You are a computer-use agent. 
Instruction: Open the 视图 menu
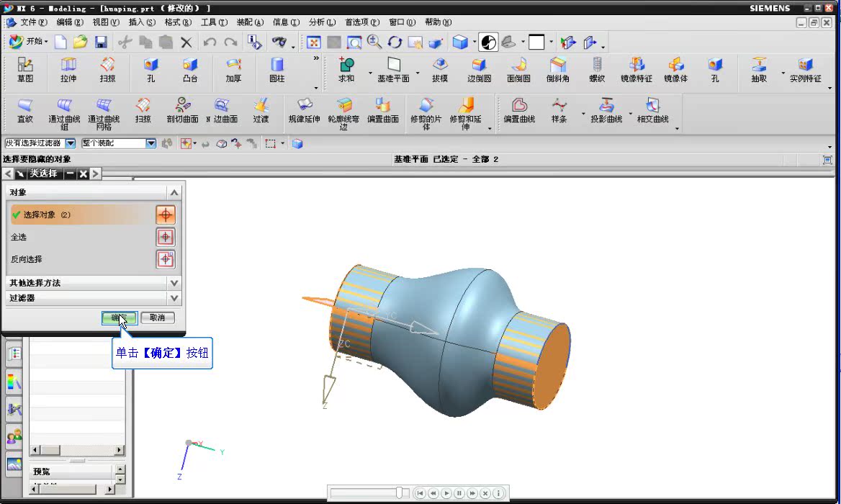pos(106,22)
